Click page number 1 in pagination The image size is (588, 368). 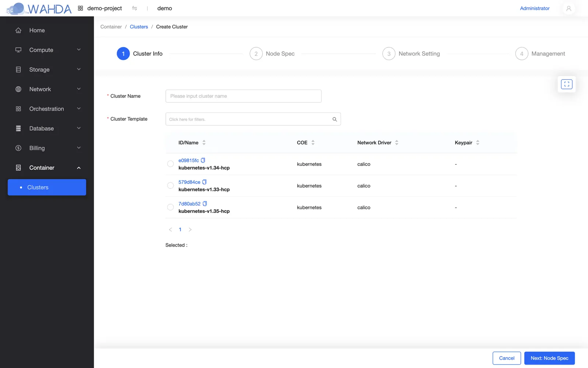point(180,229)
